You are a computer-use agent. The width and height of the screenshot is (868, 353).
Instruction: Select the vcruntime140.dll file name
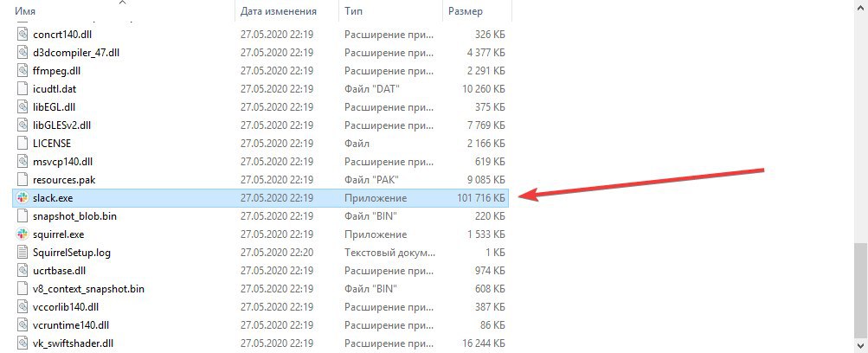coord(70,325)
